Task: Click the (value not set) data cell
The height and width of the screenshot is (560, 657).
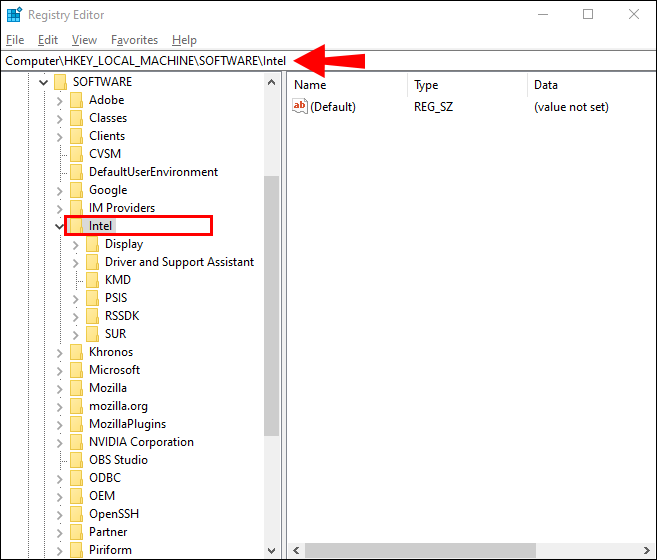Action: [571, 107]
